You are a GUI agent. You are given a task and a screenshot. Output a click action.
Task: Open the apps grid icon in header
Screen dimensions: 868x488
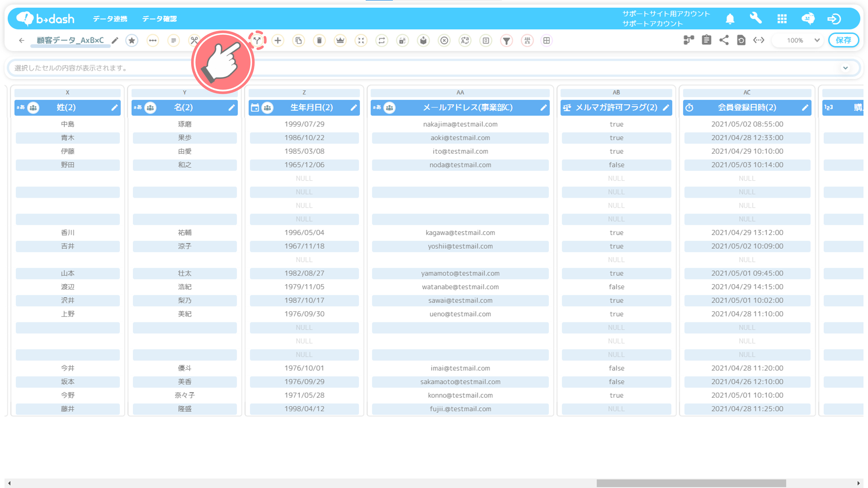[782, 18]
